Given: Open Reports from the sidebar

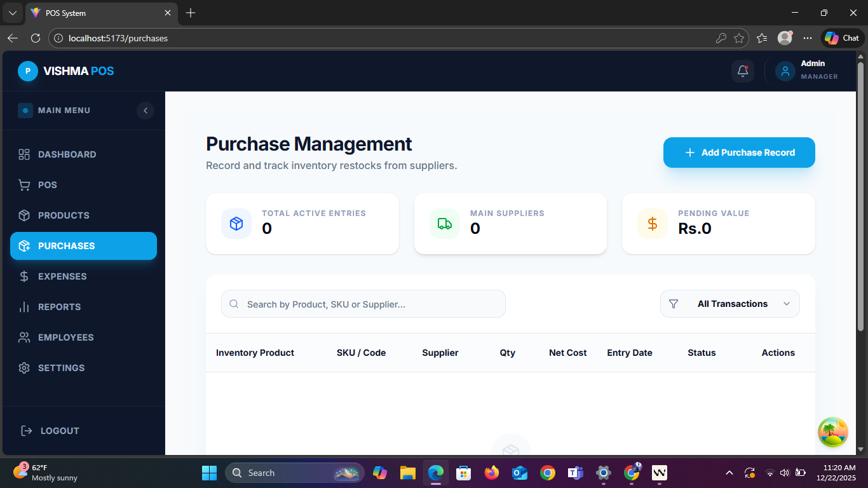Looking at the screenshot, I should tap(83, 307).
